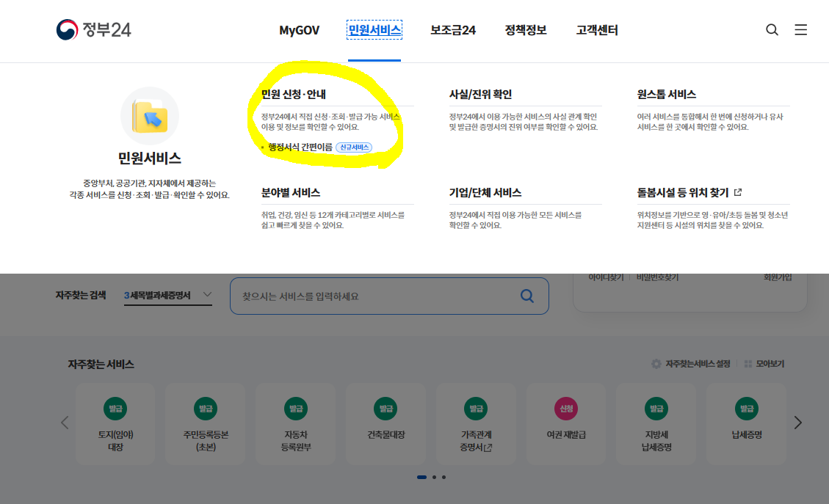The height and width of the screenshot is (504, 829).
Task: Open the MyGOV menu
Action: pyautogui.click(x=300, y=30)
